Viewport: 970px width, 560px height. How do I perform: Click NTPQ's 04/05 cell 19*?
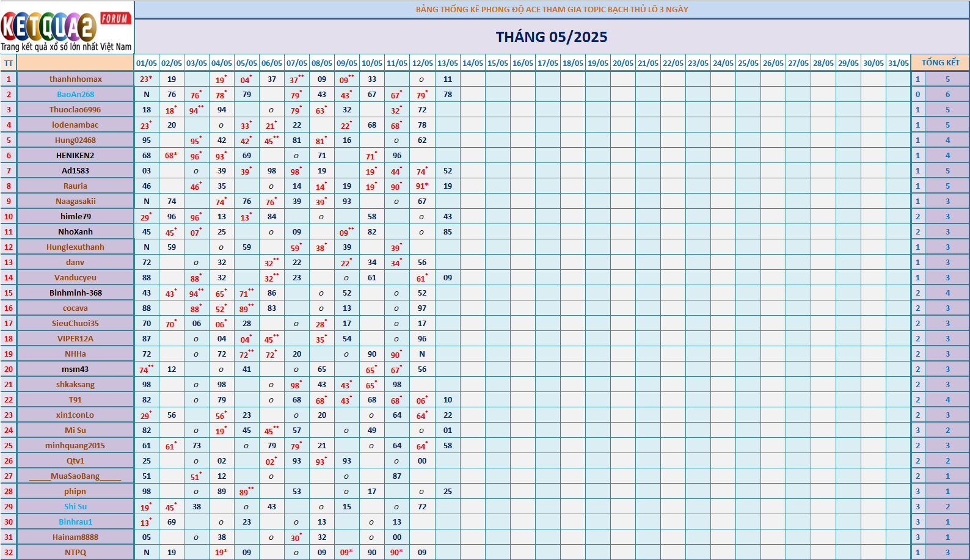(222, 552)
